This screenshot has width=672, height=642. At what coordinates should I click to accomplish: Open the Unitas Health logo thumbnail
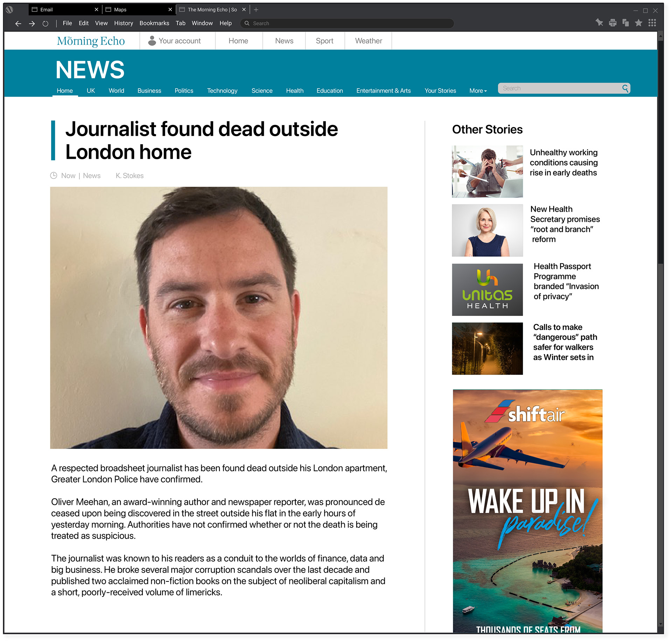(487, 290)
